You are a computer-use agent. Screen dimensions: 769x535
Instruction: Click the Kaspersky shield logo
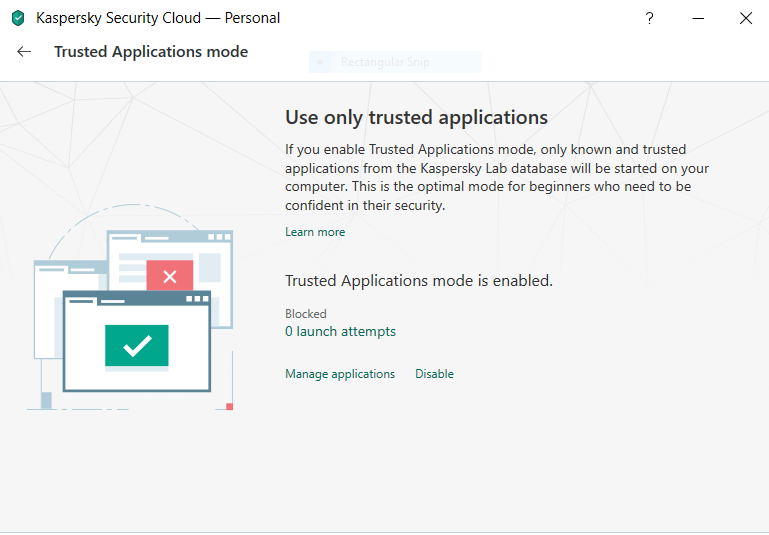coord(18,18)
